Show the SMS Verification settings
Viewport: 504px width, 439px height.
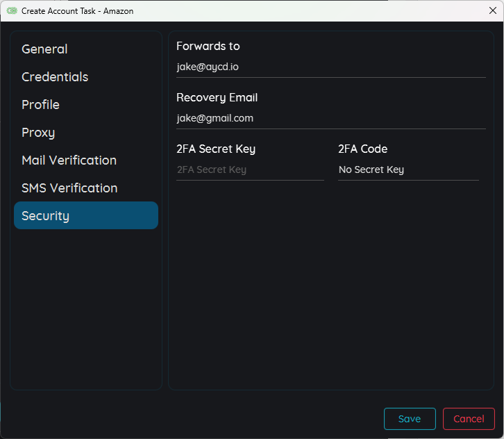[x=69, y=188]
